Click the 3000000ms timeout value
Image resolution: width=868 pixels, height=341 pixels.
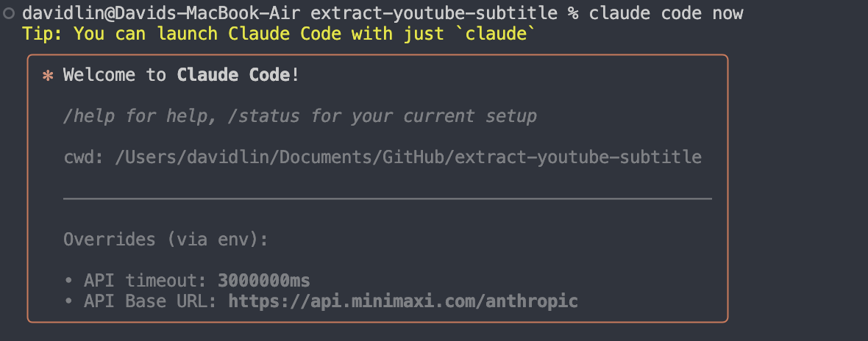[x=264, y=281]
